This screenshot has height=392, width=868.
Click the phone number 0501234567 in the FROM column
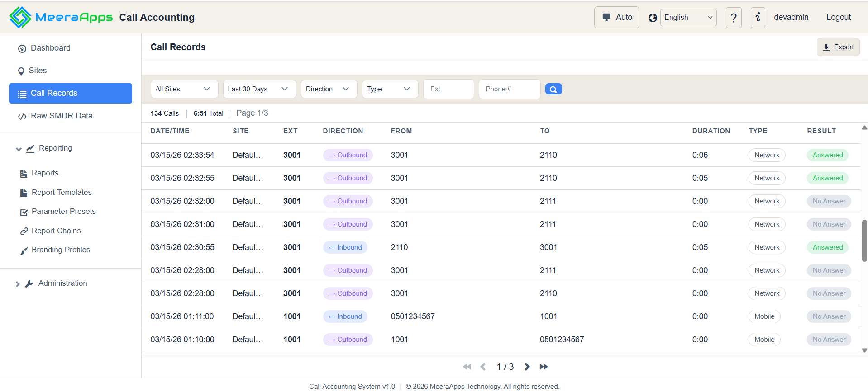coord(413,316)
